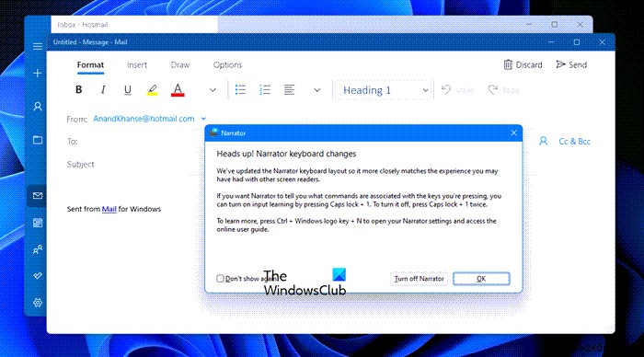Switch to the Format tab

click(90, 65)
